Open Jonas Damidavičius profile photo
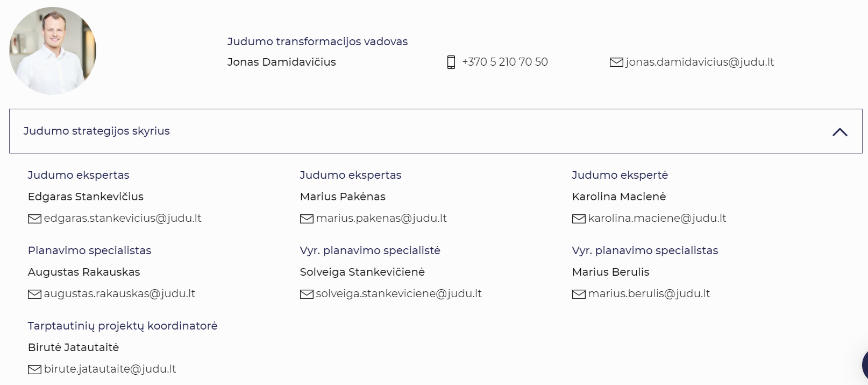Screen dimensions: 868x385 53,51
